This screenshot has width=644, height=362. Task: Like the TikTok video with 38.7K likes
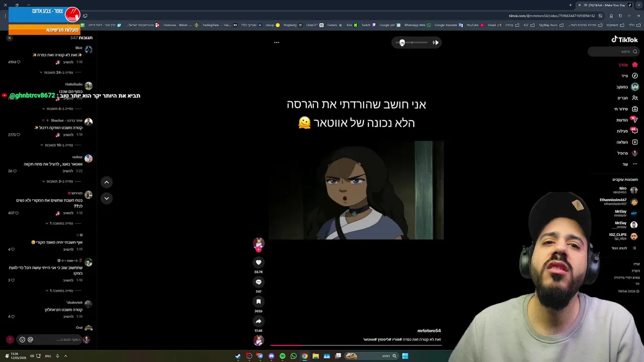coord(259,262)
